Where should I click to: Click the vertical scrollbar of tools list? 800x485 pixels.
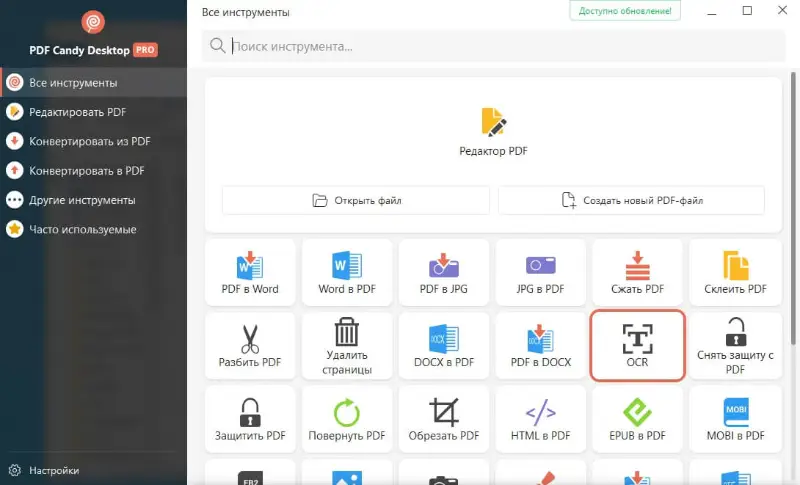tap(793, 208)
